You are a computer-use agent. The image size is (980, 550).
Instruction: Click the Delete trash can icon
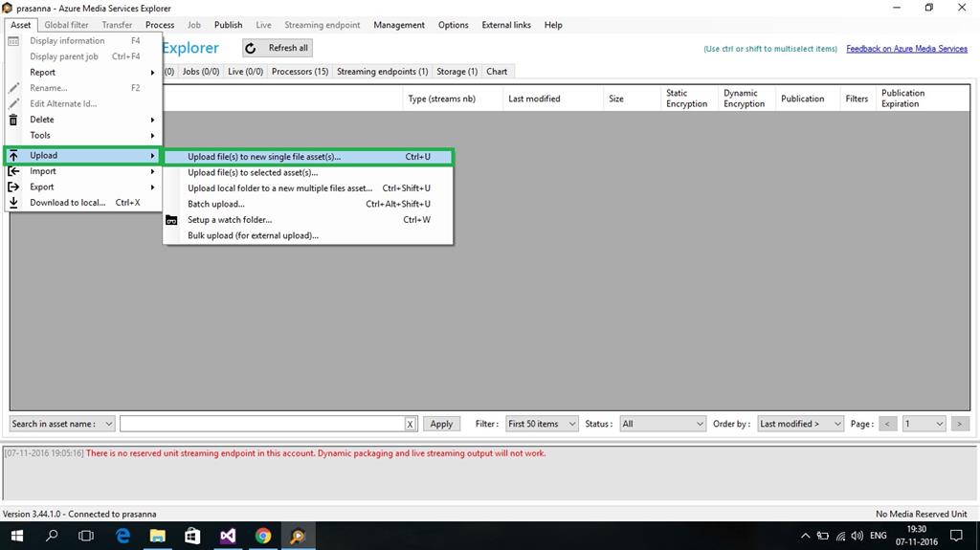click(13, 120)
